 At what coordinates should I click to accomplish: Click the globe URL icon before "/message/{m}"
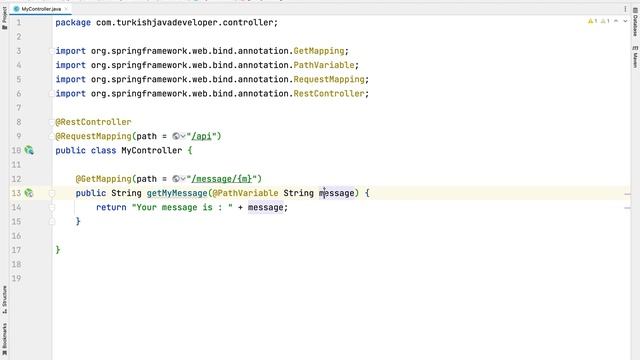point(176,179)
